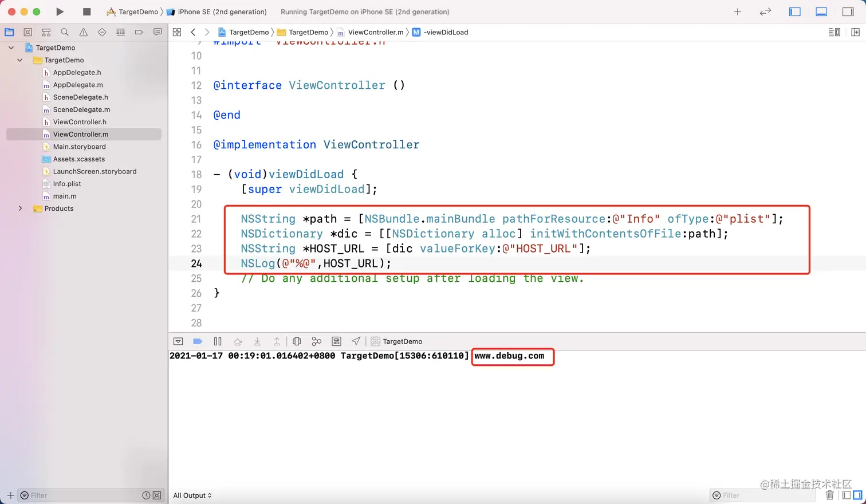Open TargetDemo folder segment in jump bar
866x504 pixels.
point(302,32)
